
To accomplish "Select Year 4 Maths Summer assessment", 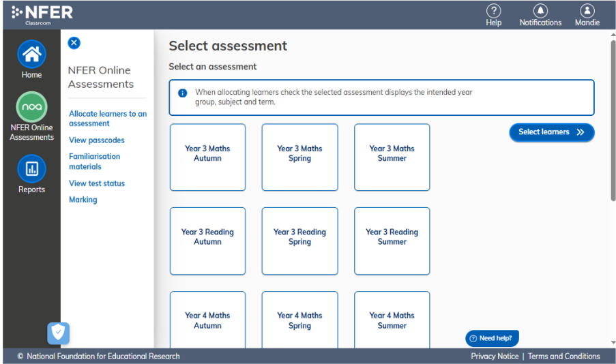I will (392, 320).
